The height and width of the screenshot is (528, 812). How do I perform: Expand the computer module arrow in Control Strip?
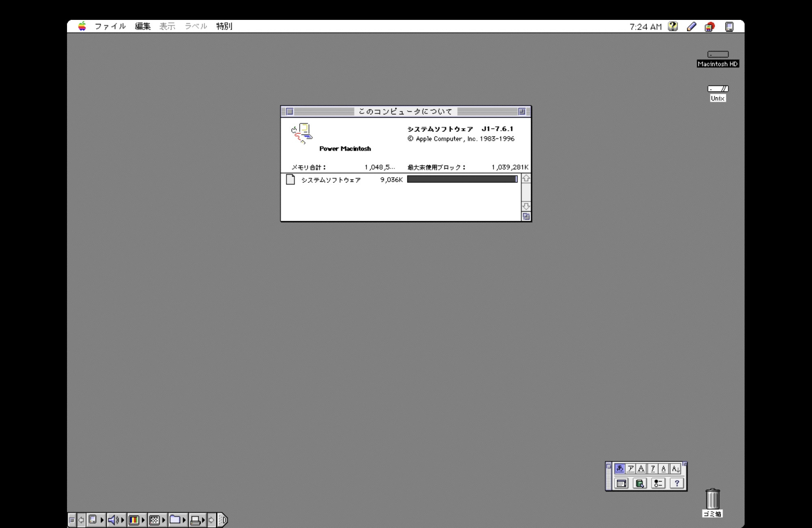102,520
